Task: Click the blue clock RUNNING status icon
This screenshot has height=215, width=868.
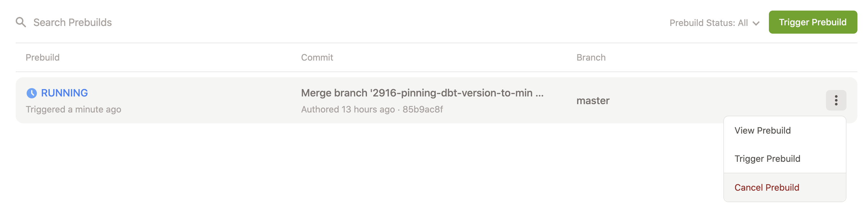Action: pos(31,93)
